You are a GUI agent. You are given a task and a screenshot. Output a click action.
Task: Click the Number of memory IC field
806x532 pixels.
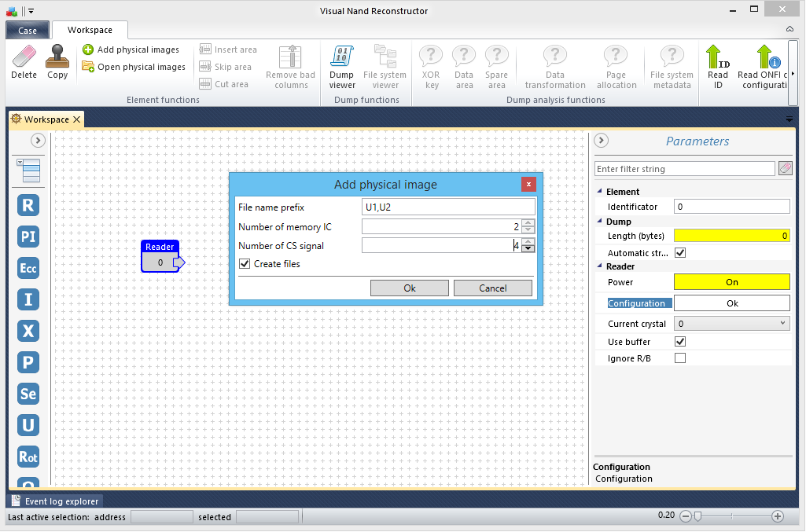(442, 226)
